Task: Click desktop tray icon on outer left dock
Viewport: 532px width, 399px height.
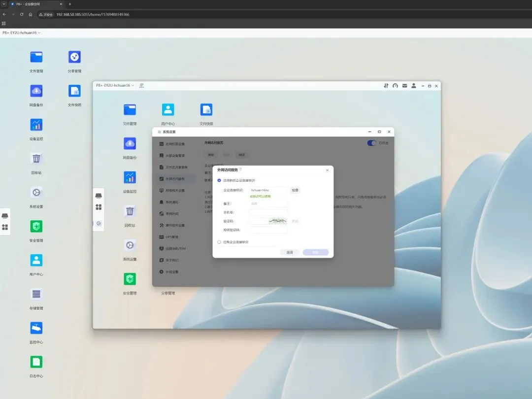Action: 5,216
